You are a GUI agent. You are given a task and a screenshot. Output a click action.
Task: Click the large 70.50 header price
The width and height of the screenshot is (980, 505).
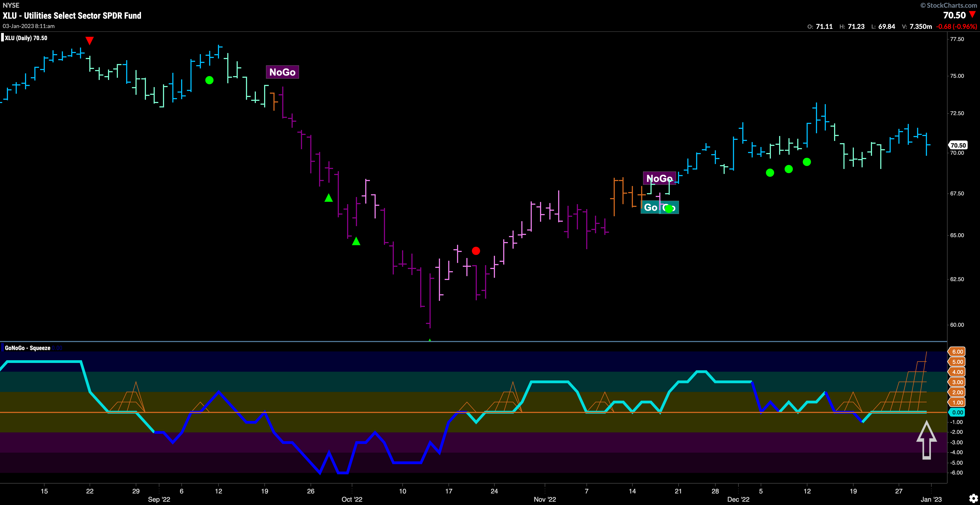pos(954,15)
